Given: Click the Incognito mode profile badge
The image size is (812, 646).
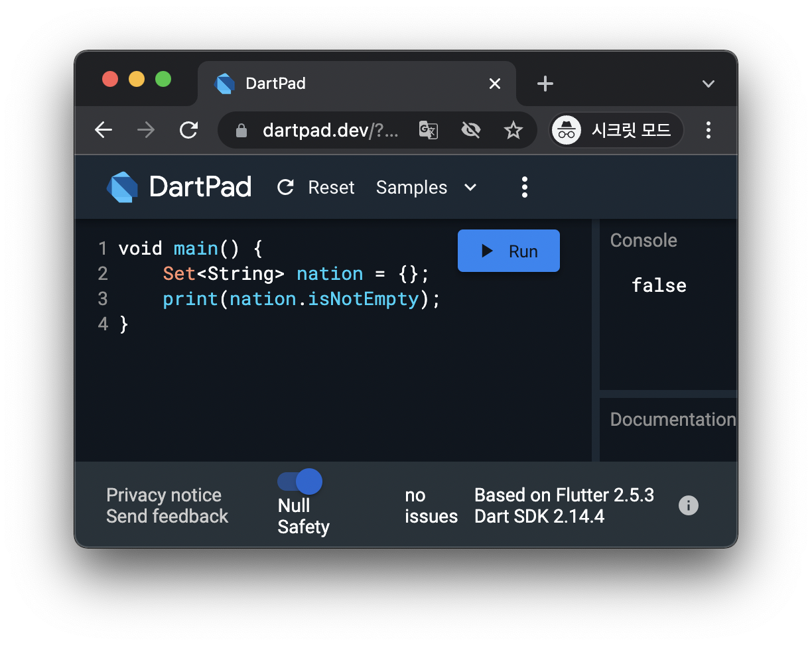Looking at the screenshot, I should coord(616,130).
